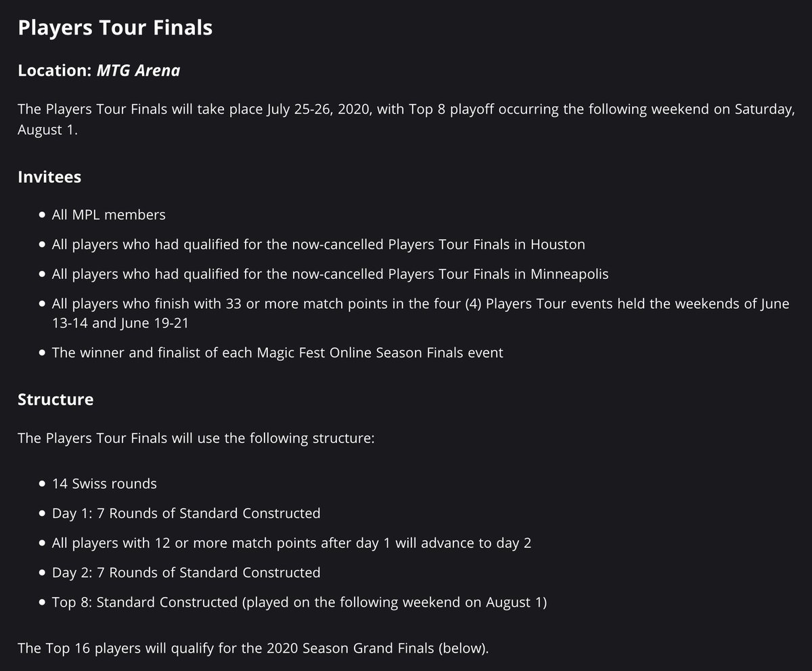
Task: Click the Day 1 Standard Constructed line
Action: point(186,513)
